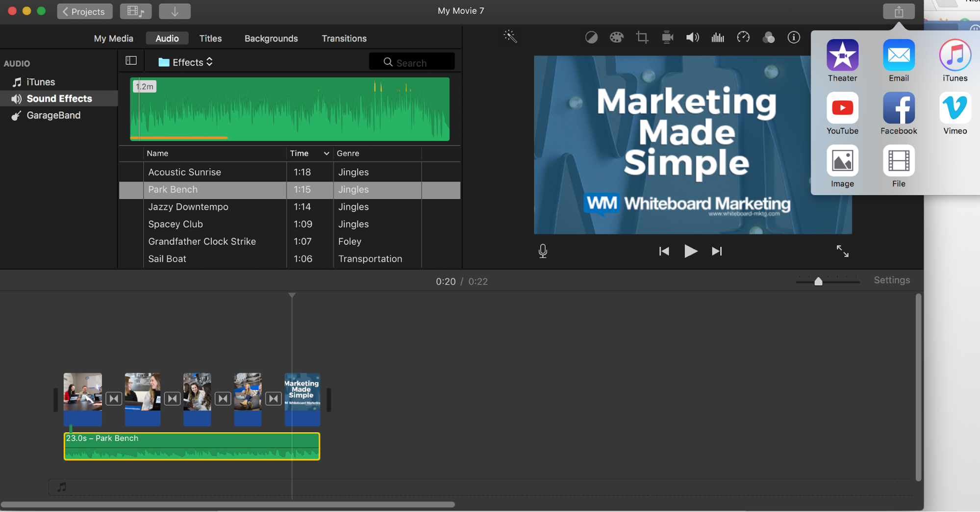This screenshot has height=512, width=980.
Task: Select the first meeting clip in timeline
Action: click(x=83, y=399)
